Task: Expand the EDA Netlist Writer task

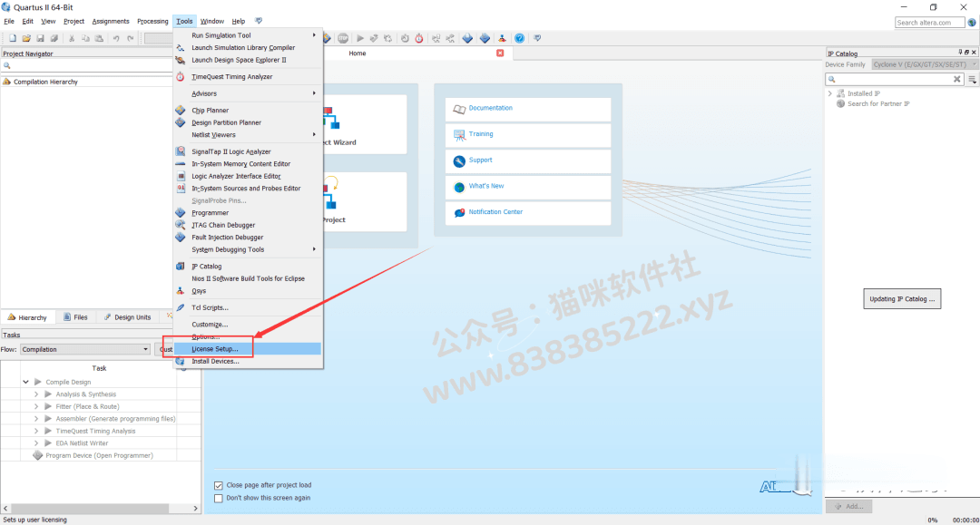Action: [36, 443]
